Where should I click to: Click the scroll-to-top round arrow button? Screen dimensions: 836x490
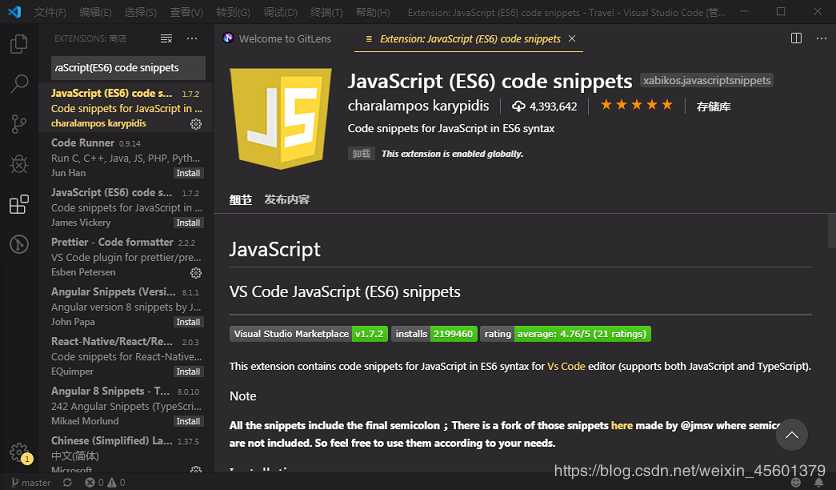click(x=792, y=434)
